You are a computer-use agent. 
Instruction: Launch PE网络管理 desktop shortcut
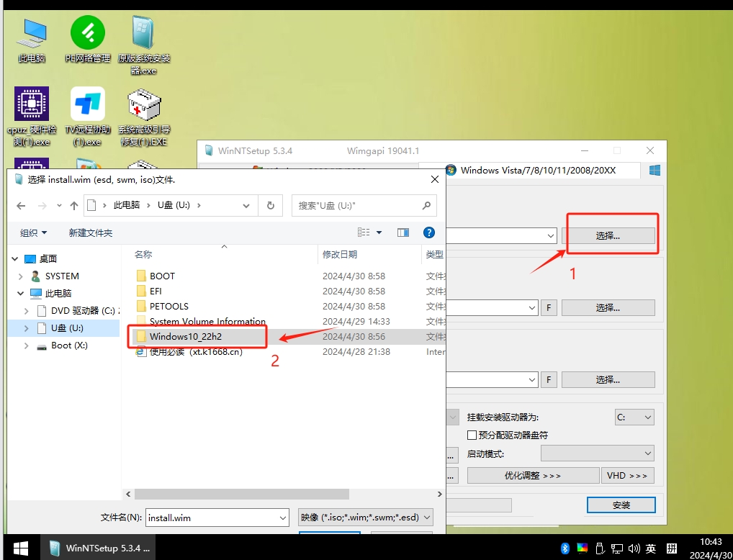pos(87,40)
